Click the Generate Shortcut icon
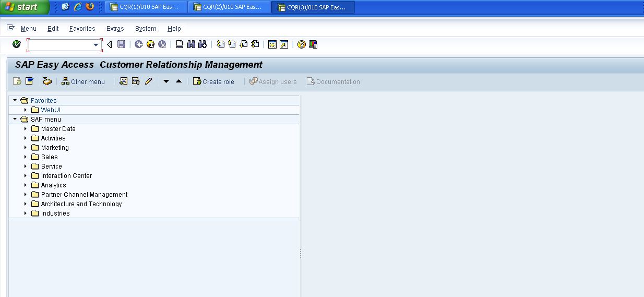The height and width of the screenshot is (297, 644). 283,44
